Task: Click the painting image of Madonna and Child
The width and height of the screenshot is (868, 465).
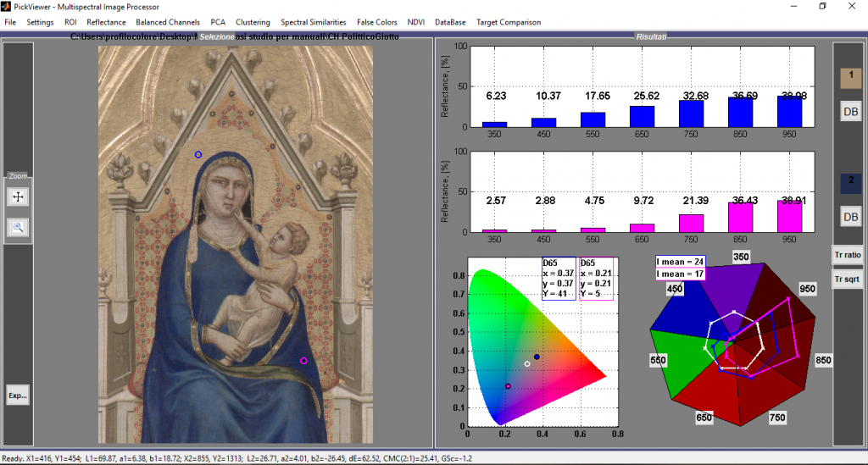Action: click(x=236, y=245)
